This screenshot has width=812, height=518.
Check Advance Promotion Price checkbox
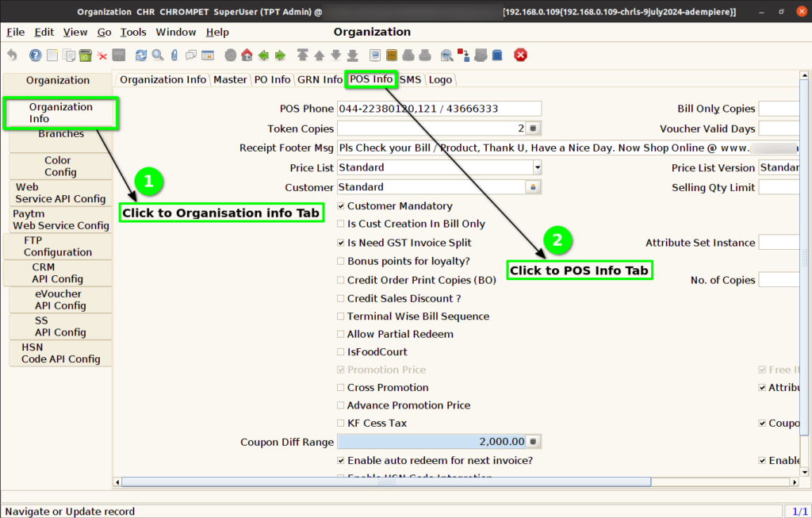[x=341, y=405]
